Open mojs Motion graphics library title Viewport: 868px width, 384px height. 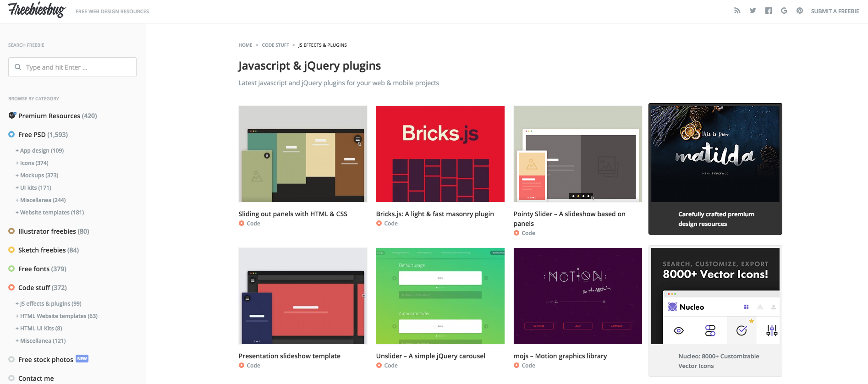(560, 356)
